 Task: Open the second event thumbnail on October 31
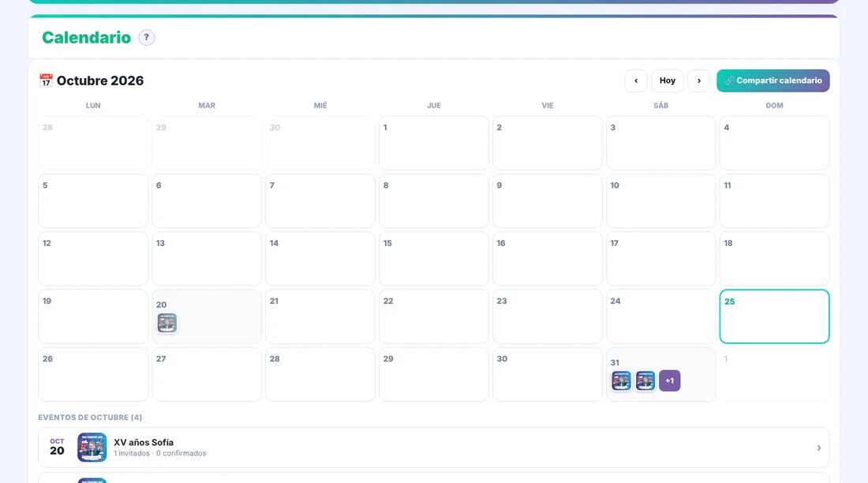645,380
